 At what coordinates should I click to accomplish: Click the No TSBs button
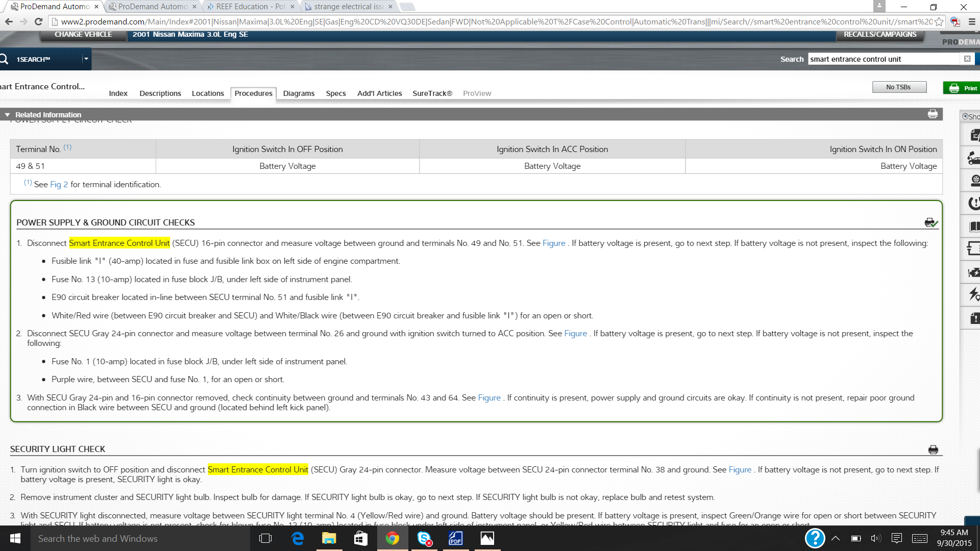tap(898, 87)
